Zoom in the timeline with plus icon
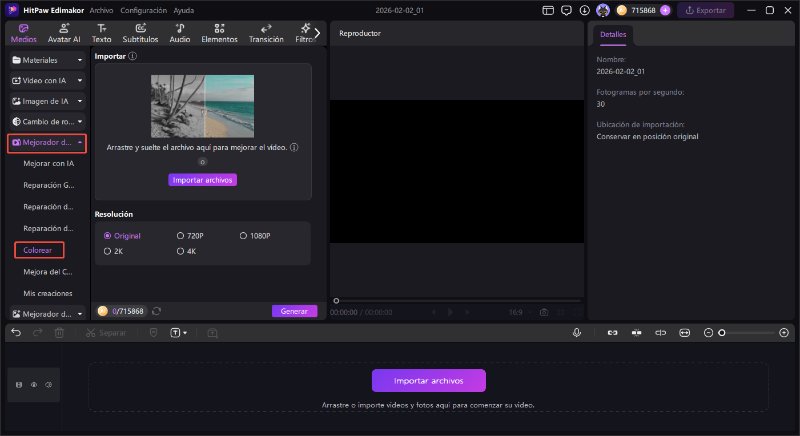Viewport: 800px width, 436px height. (x=784, y=333)
